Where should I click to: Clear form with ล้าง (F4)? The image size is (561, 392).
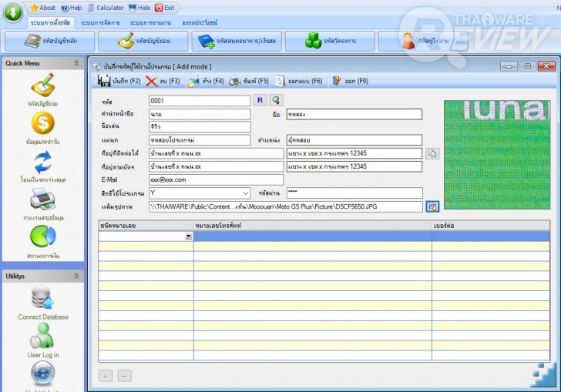click(207, 81)
